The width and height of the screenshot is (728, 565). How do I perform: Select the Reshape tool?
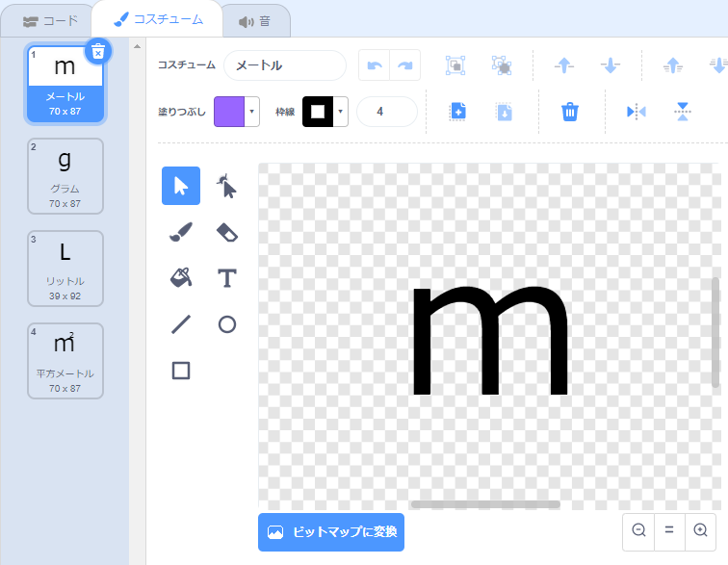(226, 186)
